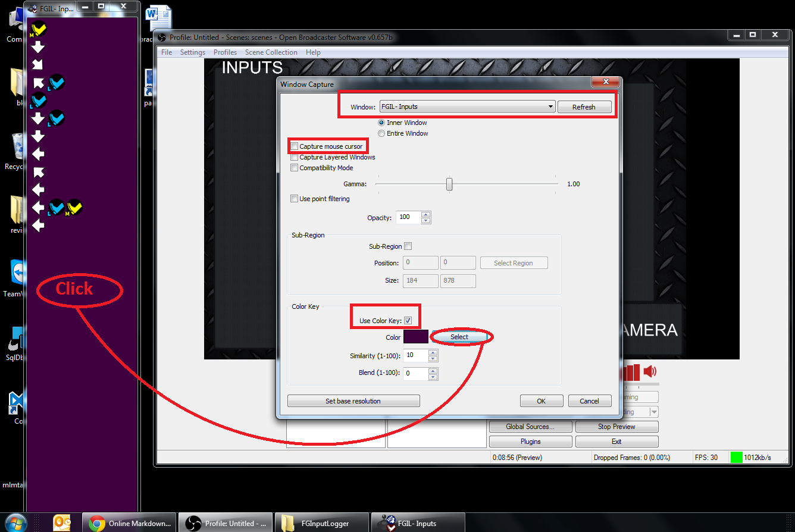Image resolution: width=795 pixels, height=532 pixels.
Task: Click the speaker volume icon in OBS
Action: (x=650, y=372)
